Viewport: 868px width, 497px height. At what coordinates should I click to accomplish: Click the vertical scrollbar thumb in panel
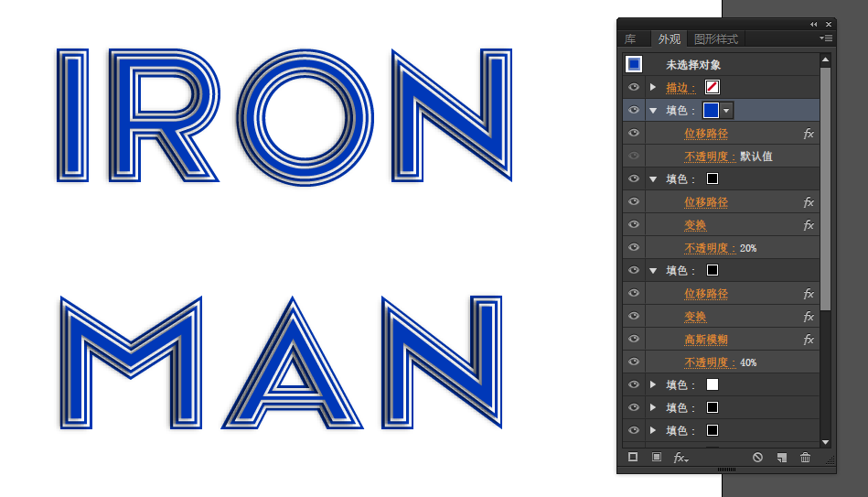(x=825, y=189)
